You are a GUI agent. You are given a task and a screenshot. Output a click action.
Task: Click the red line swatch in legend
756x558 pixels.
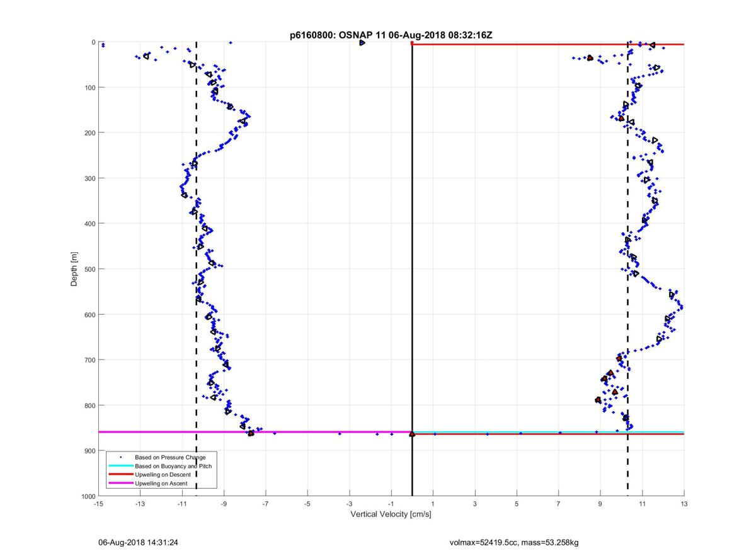click(120, 475)
